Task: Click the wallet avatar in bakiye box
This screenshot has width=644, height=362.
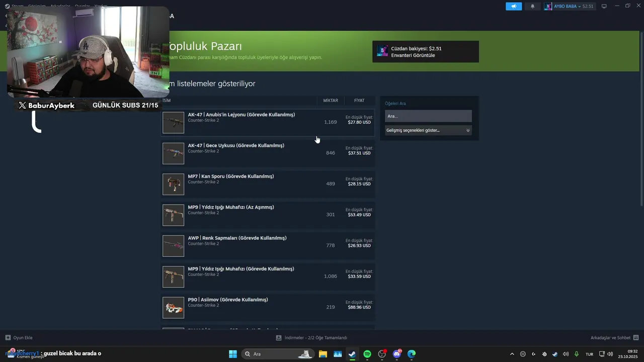Action: coord(382,51)
